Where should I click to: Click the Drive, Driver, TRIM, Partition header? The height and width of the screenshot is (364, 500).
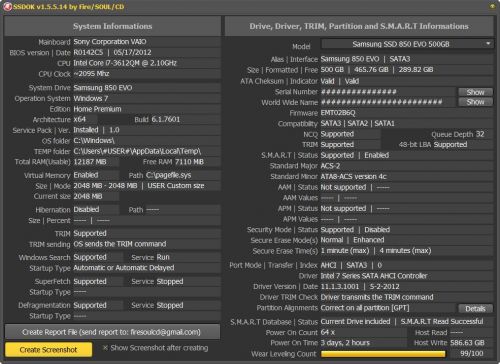tap(359, 26)
